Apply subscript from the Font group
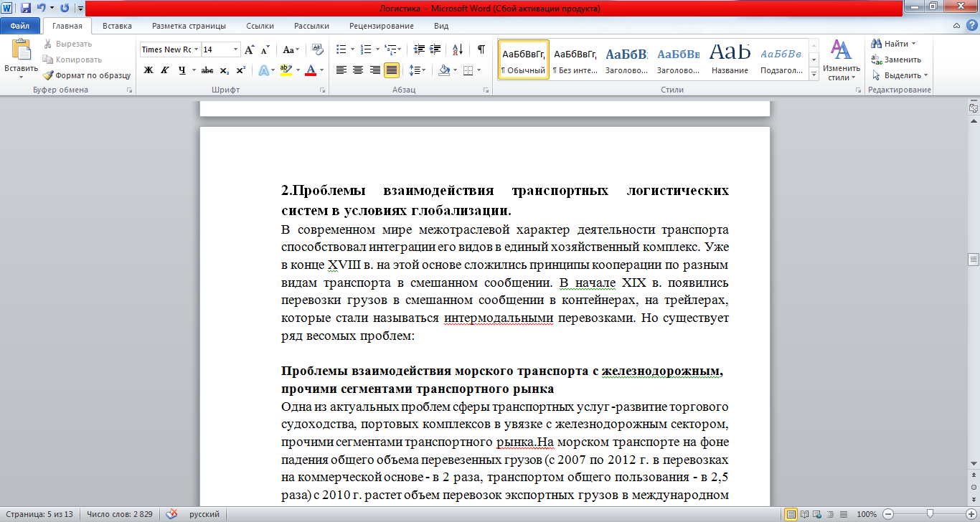The width and height of the screenshot is (980, 522). pos(223,70)
